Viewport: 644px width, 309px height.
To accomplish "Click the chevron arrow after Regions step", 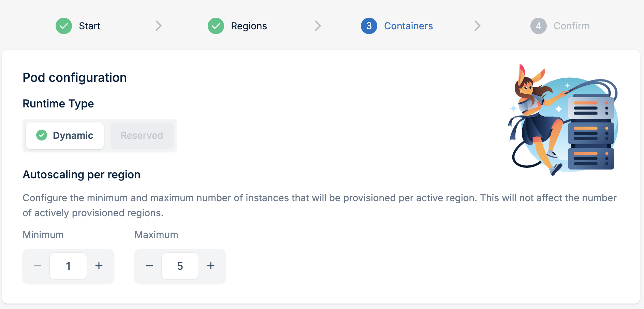I will [x=318, y=26].
